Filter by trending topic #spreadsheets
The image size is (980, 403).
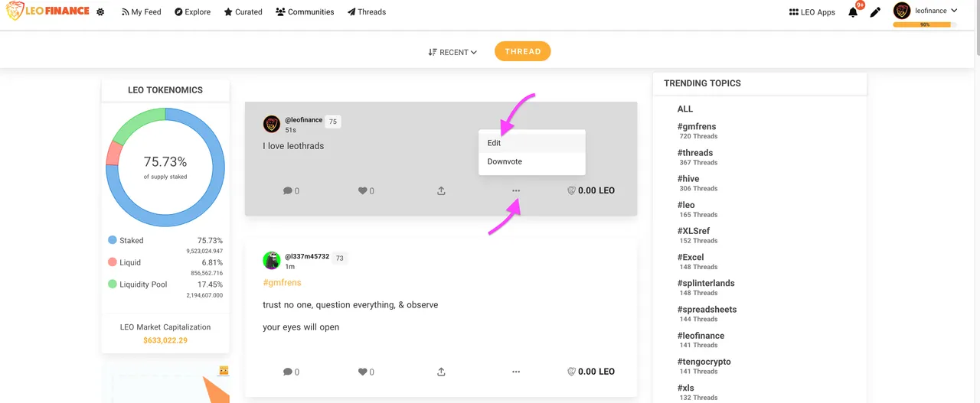(x=707, y=310)
